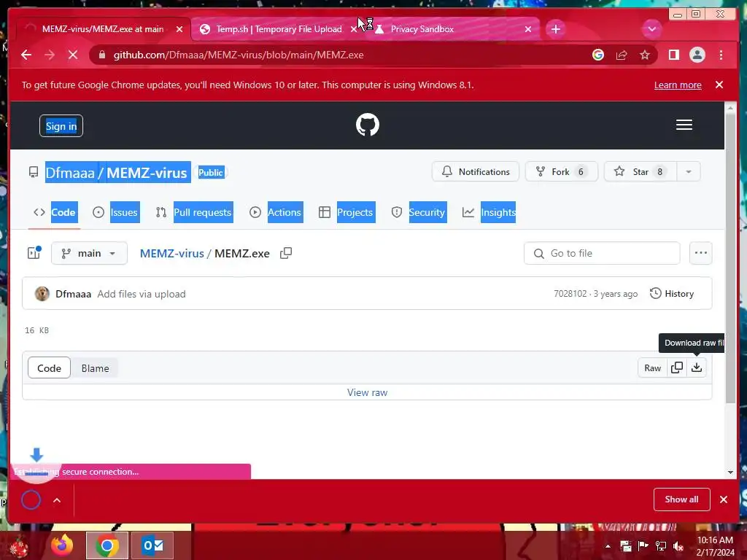Open a new tab with plus button

(x=555, y=29)
